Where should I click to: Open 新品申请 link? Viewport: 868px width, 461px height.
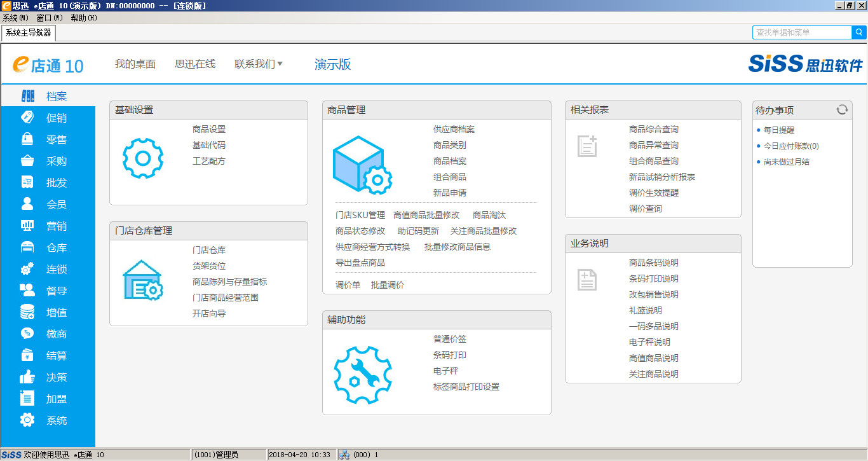[x=450, y=193]
